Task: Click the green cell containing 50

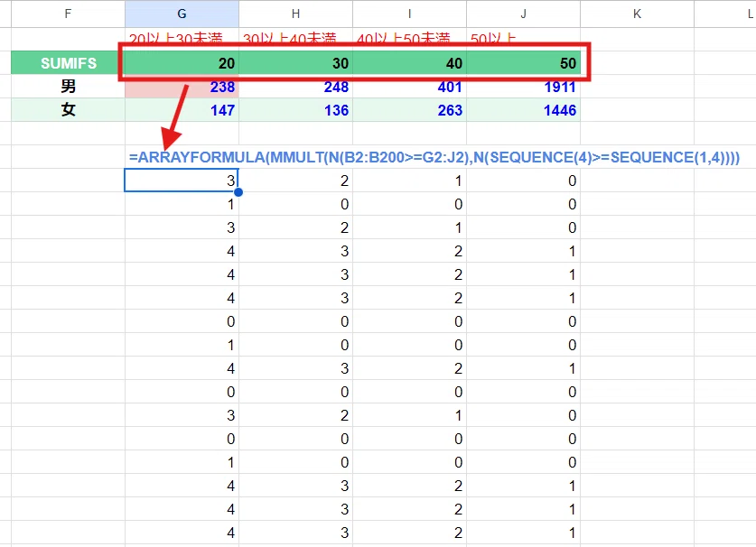Action: [x=523, y=62]
